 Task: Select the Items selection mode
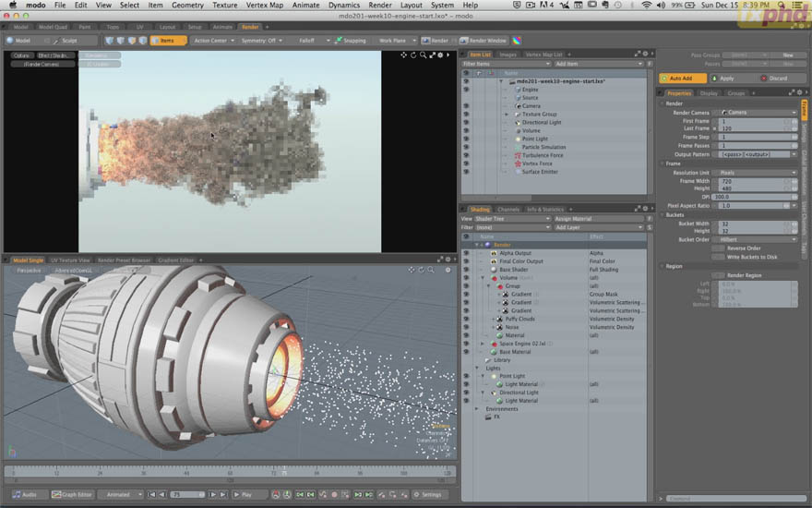(x=168, y=41)
